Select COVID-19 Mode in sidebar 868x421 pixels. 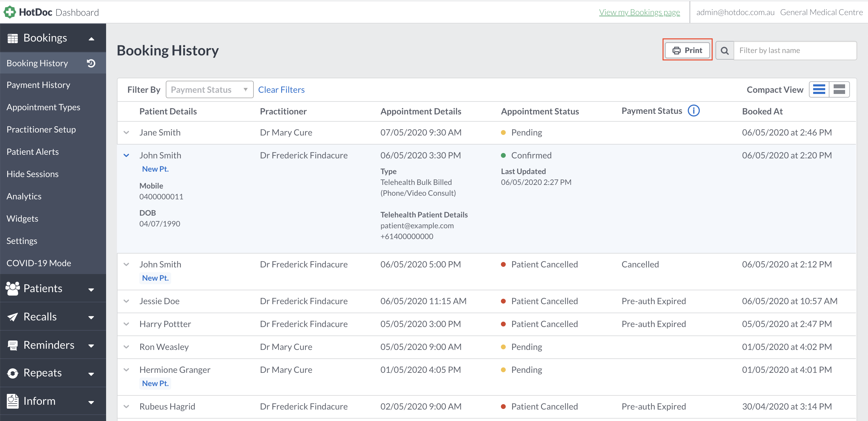click(x=39, y=263)
